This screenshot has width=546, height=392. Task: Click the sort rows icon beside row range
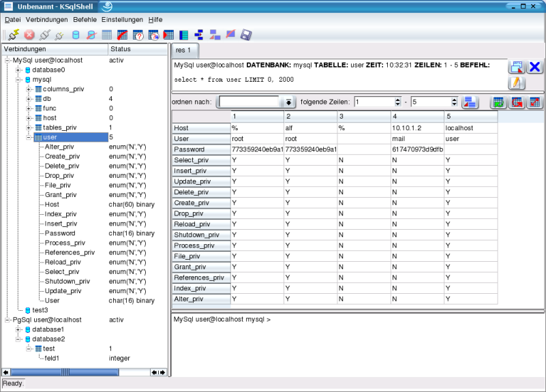click(470, 102)
